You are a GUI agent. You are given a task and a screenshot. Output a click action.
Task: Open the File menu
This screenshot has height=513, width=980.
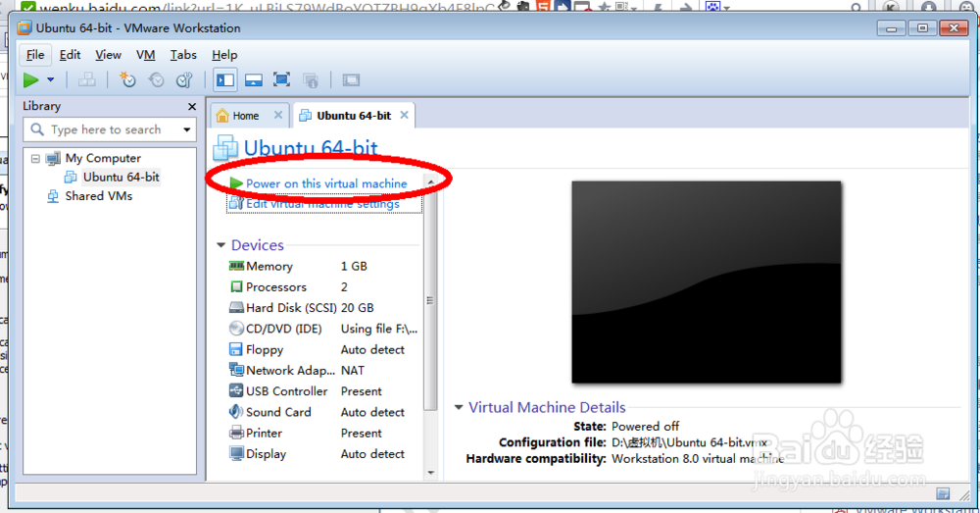35,55
